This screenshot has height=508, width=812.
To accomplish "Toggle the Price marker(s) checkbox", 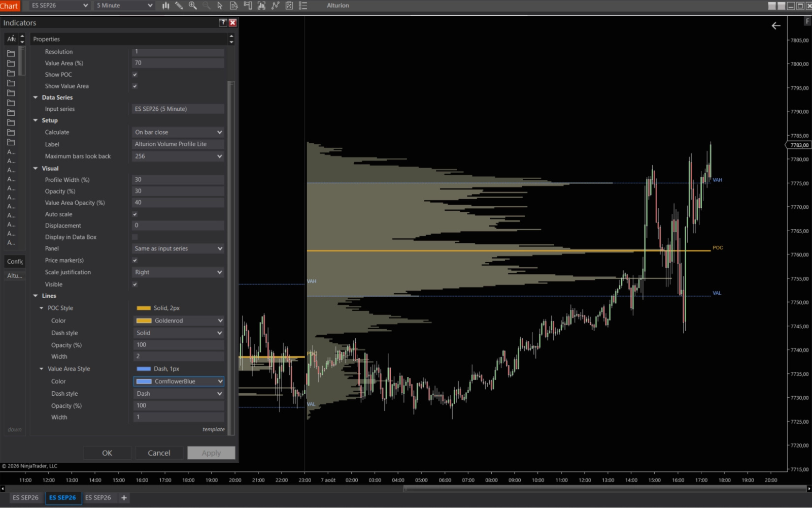I will (x=135, y=261).
